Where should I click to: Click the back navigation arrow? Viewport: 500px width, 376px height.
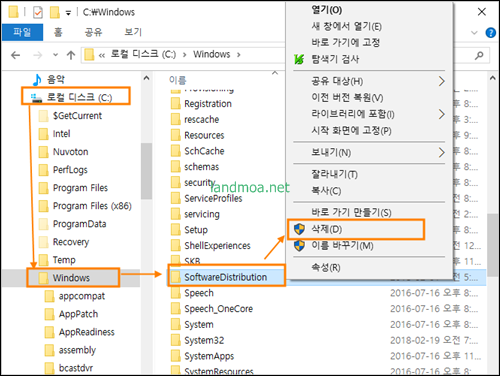(16, 55)
